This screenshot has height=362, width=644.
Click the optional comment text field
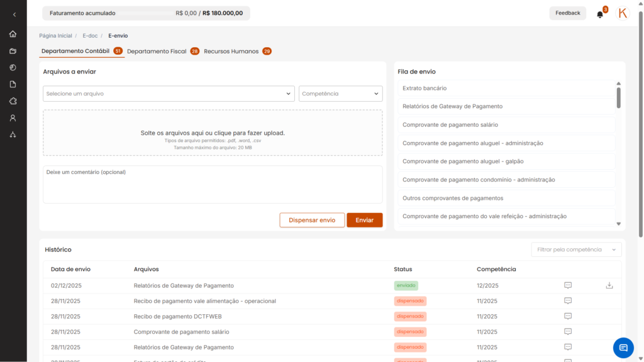coord(213,184)
